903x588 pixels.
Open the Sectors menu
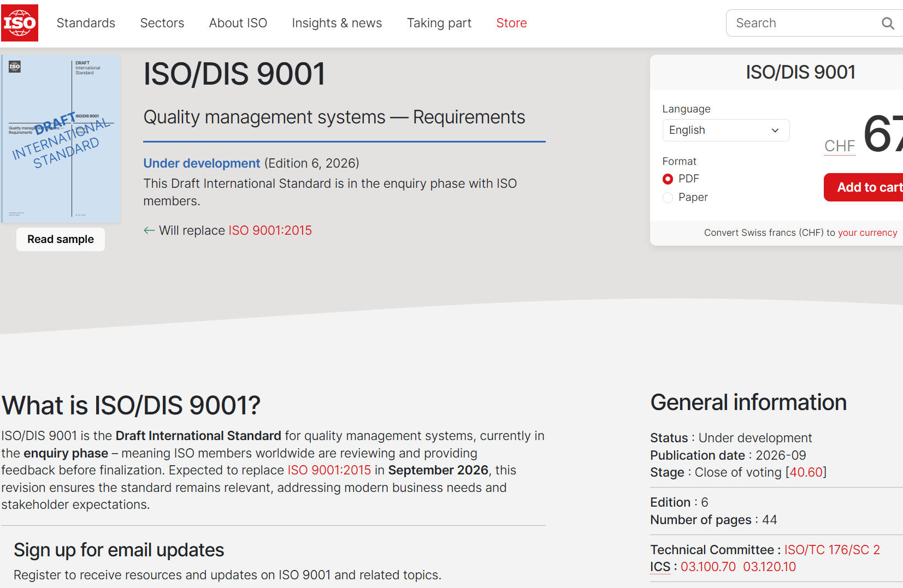[x=162, y=23]
